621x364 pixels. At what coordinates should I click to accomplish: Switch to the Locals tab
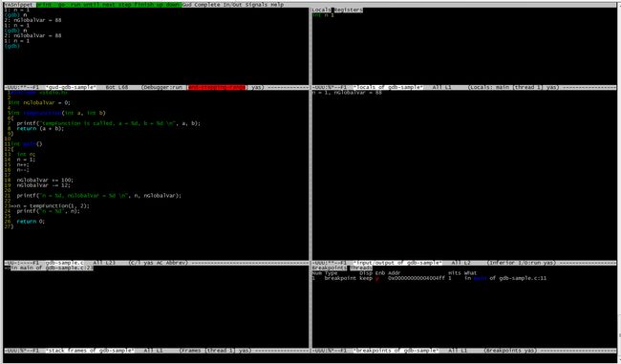click(321, 10)
